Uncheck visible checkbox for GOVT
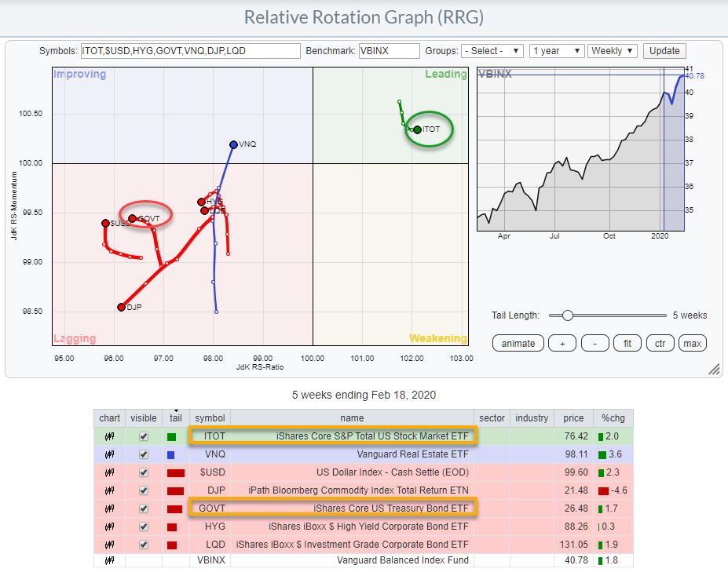 pos(144,509)
